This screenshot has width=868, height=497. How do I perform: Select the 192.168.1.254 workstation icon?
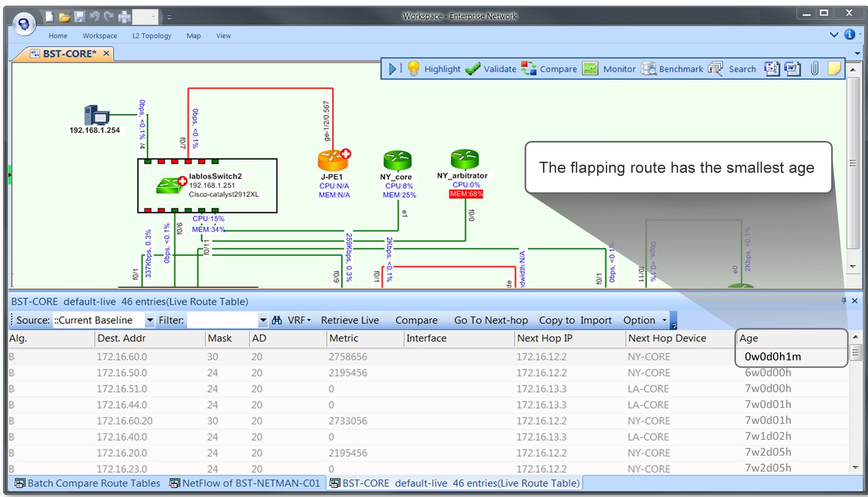(x=96, y=115)
